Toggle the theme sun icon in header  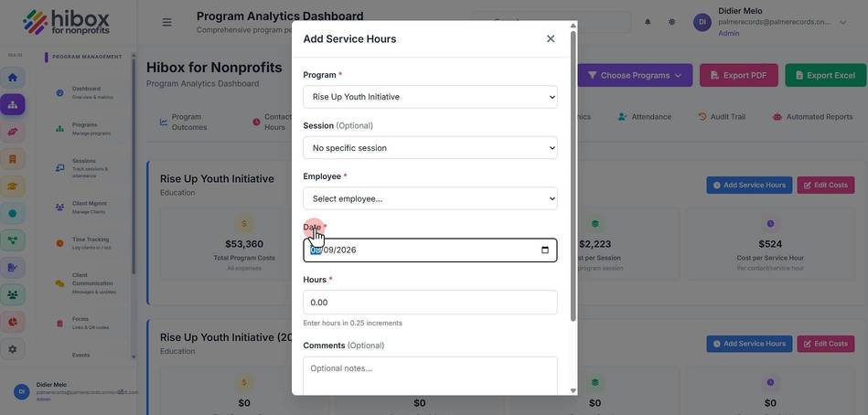pos(671,22)
